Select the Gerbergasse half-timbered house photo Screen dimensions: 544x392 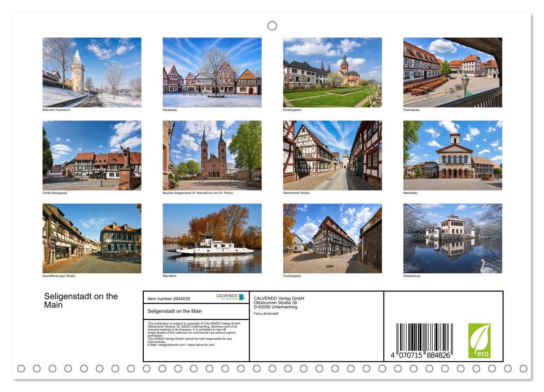pyautogui.click(x=332, y=239)
